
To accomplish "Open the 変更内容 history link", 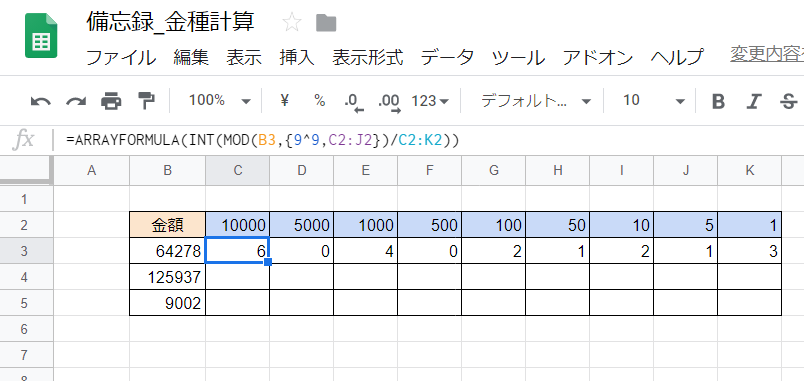I will [767, 55].
